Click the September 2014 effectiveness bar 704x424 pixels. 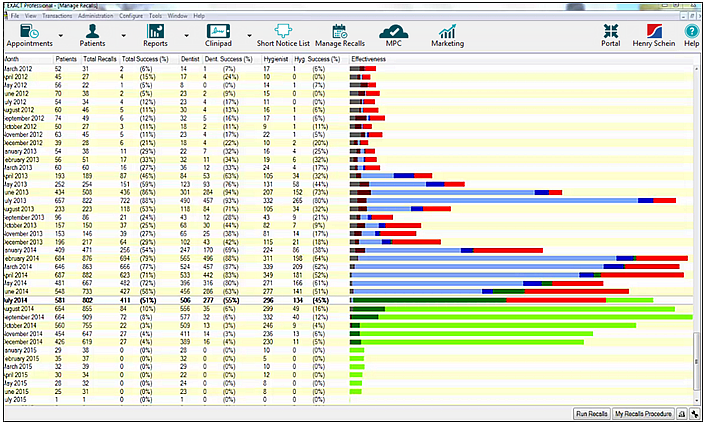[x=521, y=317]
